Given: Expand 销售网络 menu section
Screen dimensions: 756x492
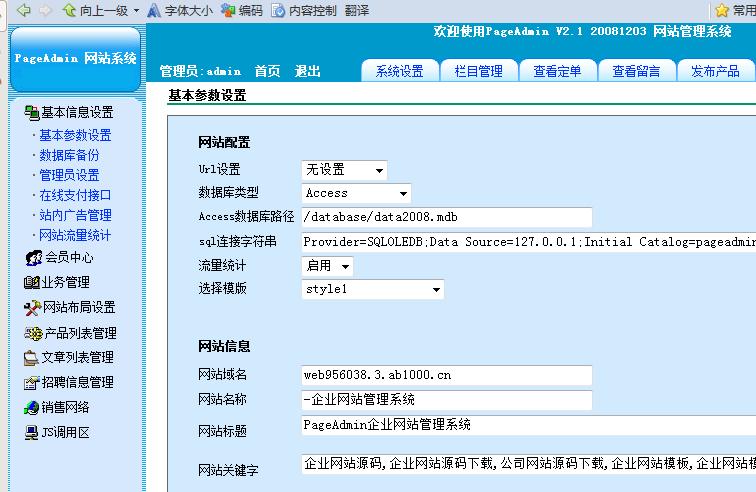Looking at the screenshot, I should [66, 408].
